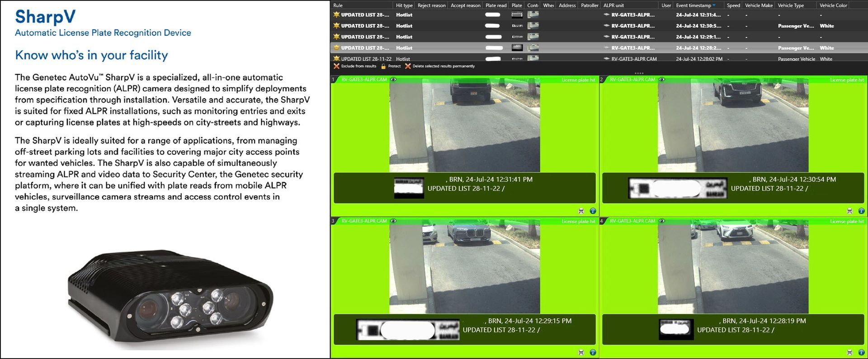Click plate image in the 12:29:15 PM tile
Image resolution: width=868 pixels, height=359 pixels.
[408, 330]
